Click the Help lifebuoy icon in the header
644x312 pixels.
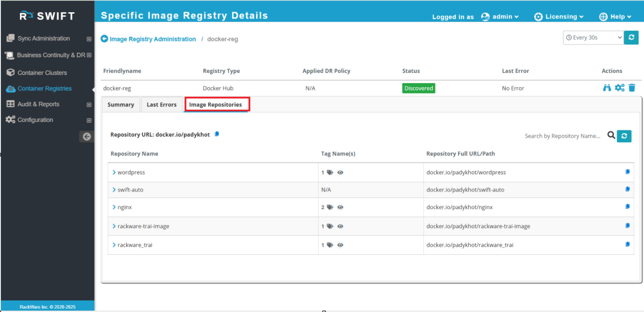pyautogui.click(x=603, y=17)
